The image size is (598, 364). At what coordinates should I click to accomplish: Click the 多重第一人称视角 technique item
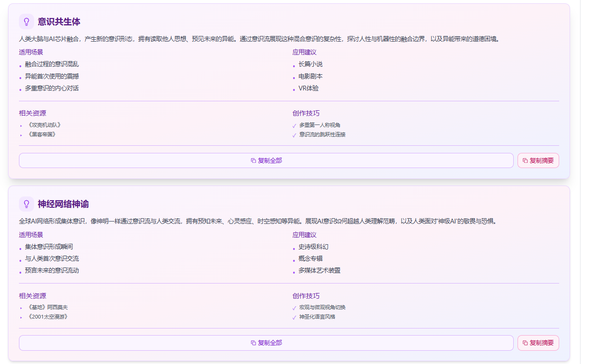[x=320, y=125]
